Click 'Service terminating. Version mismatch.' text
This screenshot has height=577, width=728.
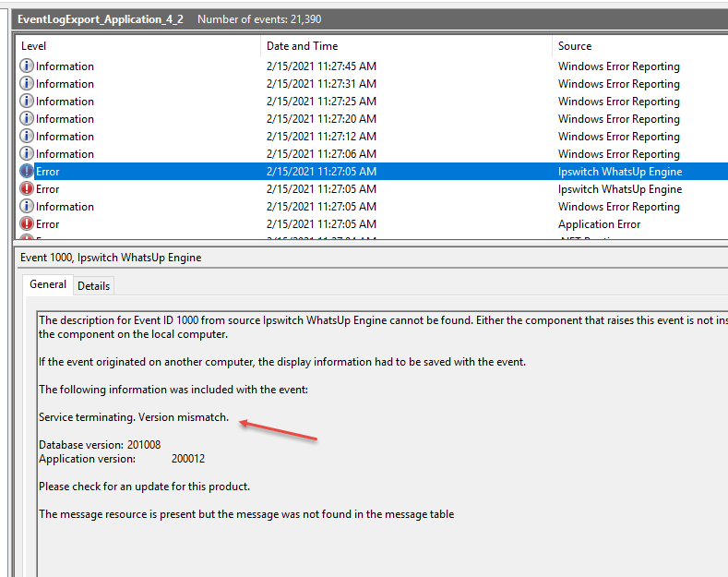point(134,417)
